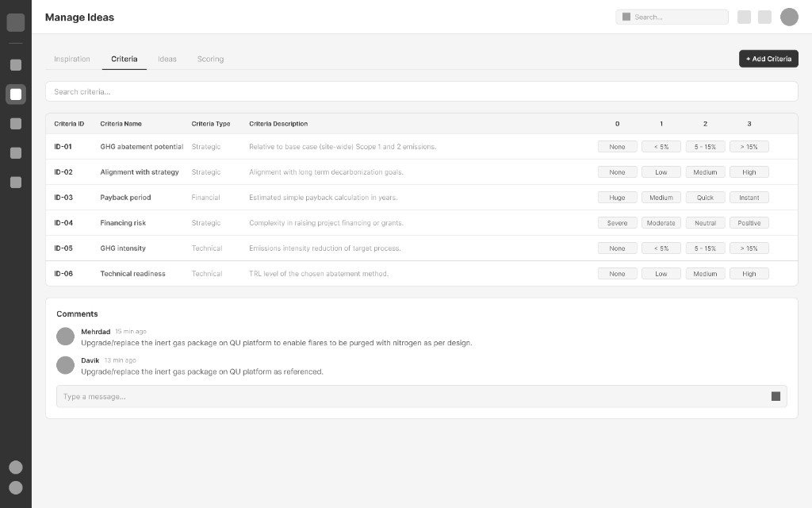812x508 pixels.
Task: Click Davik's avatar in Comments
Action: (65, 365)
